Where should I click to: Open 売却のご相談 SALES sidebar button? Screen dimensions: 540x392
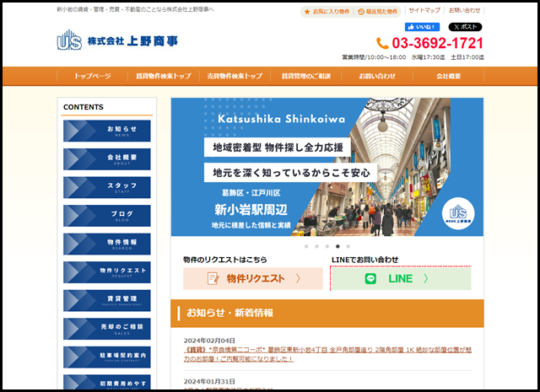click(107, 329)
